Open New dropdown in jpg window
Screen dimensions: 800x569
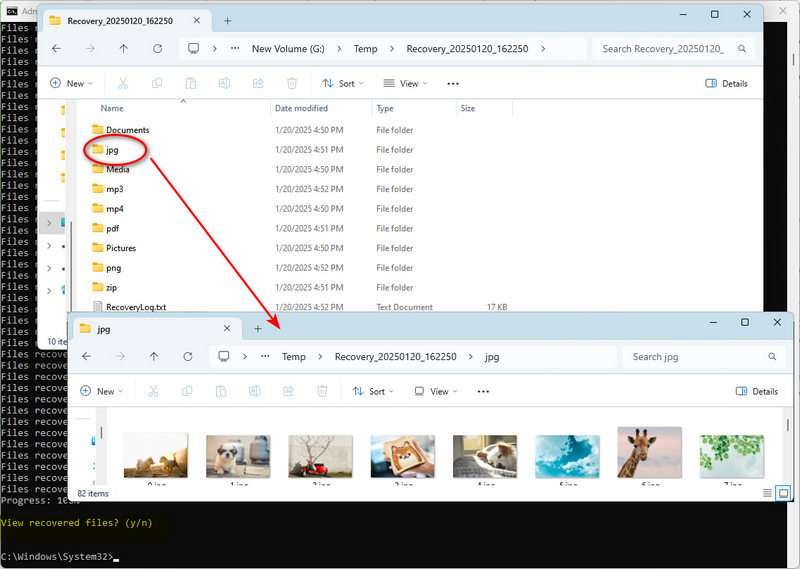102,391
